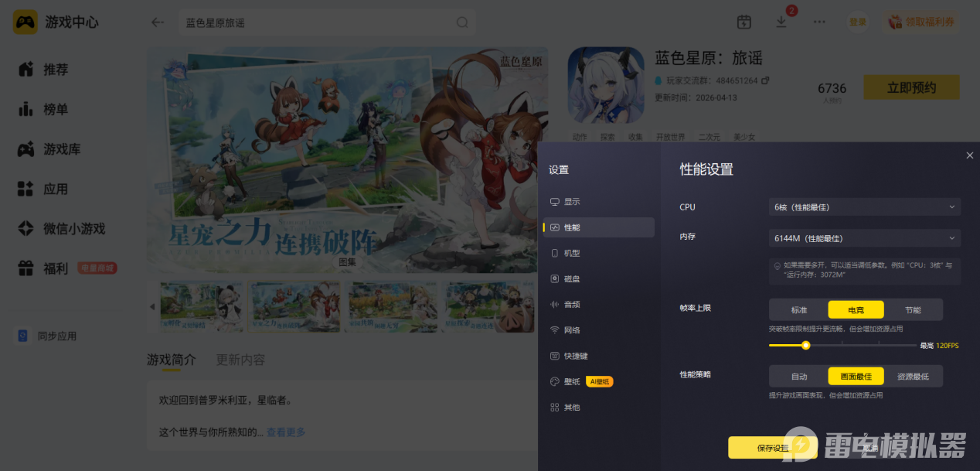Open the 应用 apps section
This screenshot has height=471, width=980.
43,189
